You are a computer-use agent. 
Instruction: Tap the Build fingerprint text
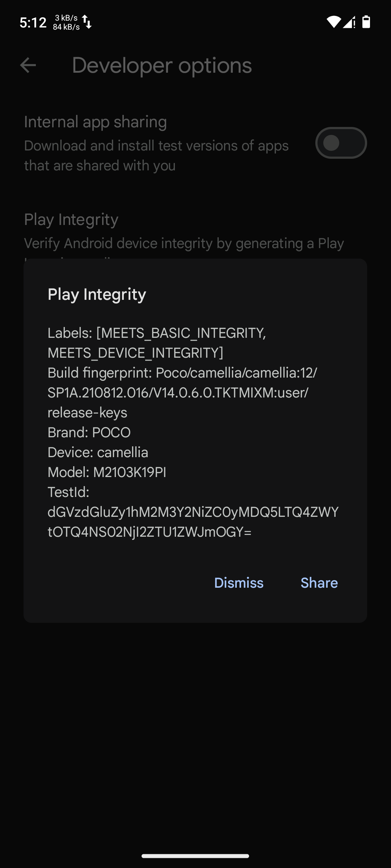(182, 392)
